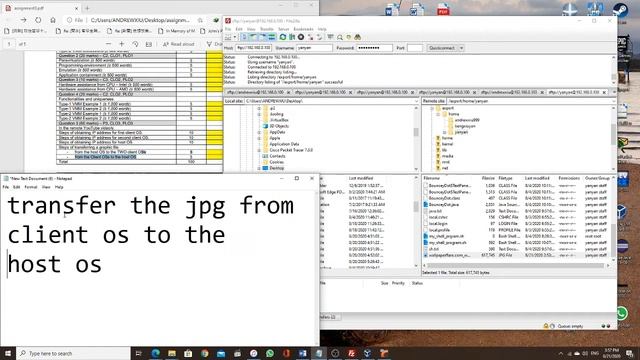Viewport: 640px width, 360px height.
Task: Click Edge page refresh icon
Action: pos(38,20)
